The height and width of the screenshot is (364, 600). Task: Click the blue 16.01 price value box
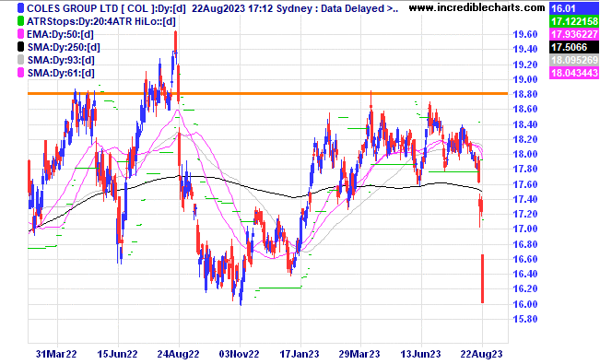coord(573,8)
